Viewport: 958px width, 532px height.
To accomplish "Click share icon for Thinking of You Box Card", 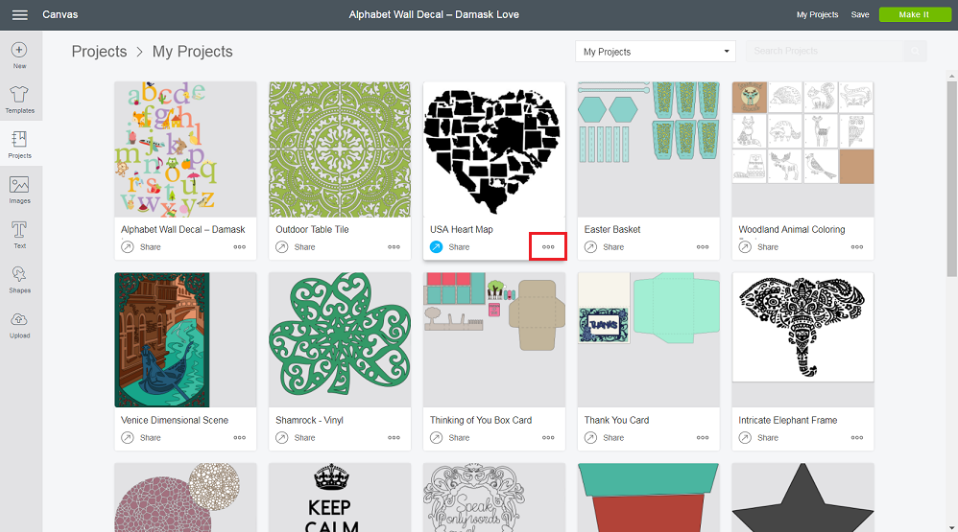I will point(436,437).
